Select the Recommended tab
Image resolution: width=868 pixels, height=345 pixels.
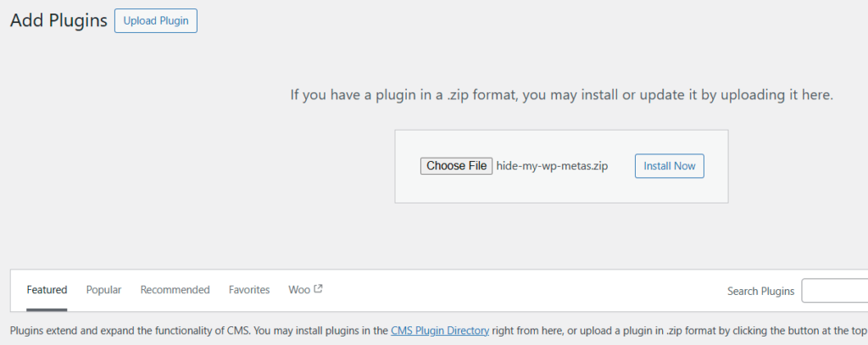[x=175, y=290]
